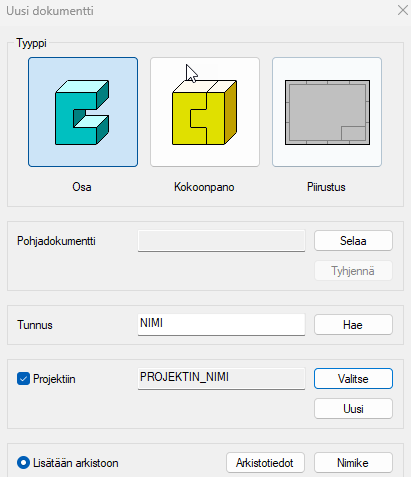
Task: Browse for template with Selaa button
Action: (x=353, y=241)
